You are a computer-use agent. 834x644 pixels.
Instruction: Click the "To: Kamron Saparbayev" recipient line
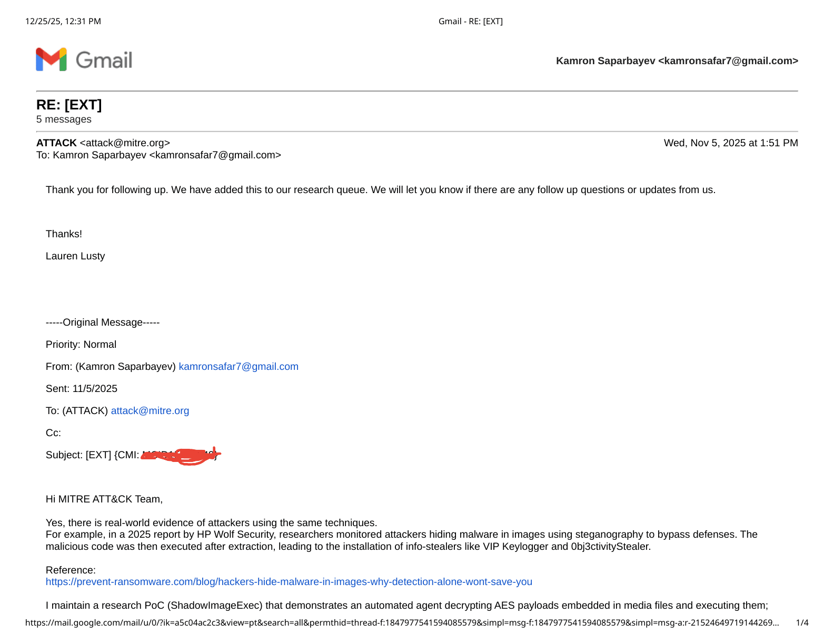tap(158, 155)
